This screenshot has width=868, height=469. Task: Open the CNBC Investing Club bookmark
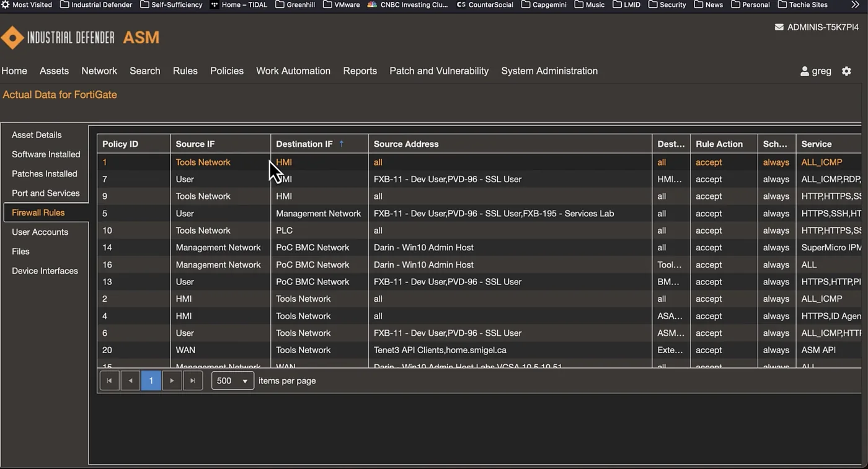[407, 4]
